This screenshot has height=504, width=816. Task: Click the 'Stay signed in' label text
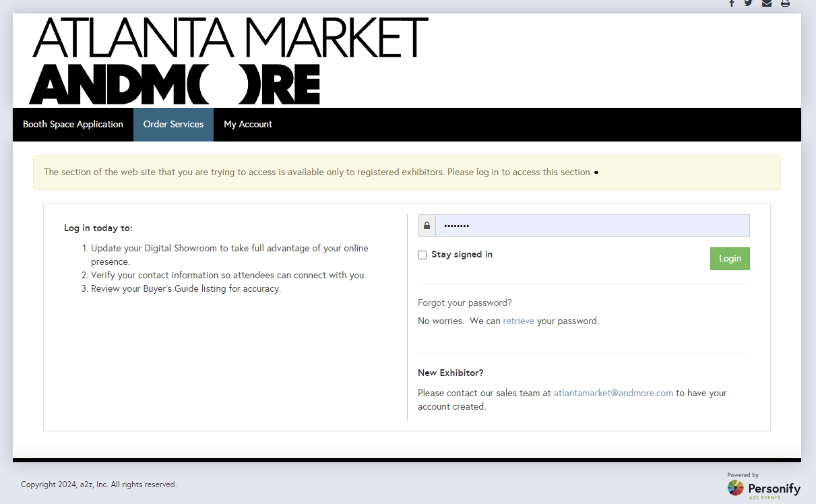click(462, 255)
